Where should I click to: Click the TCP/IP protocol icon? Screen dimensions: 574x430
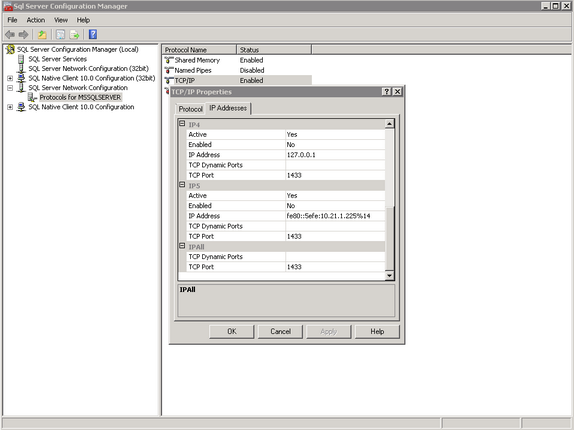[168, 80]
